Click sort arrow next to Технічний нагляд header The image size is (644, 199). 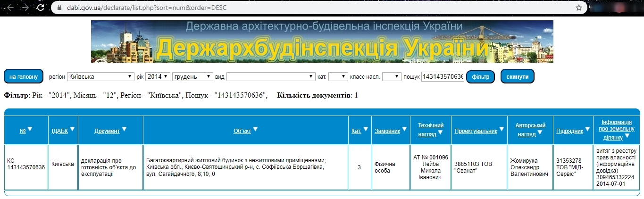click(440, 133)
